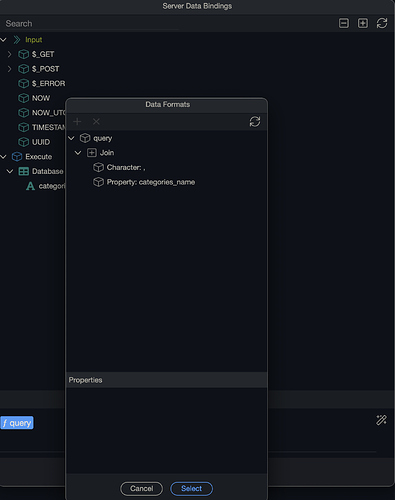Viewport: 395px width, 500px height.
Task: Click the text-type A icon for categories
Action: click(x=30, y=186)
